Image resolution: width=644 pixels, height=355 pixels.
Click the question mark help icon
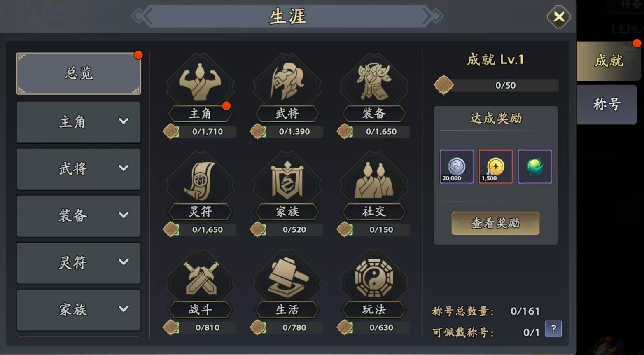553,329
